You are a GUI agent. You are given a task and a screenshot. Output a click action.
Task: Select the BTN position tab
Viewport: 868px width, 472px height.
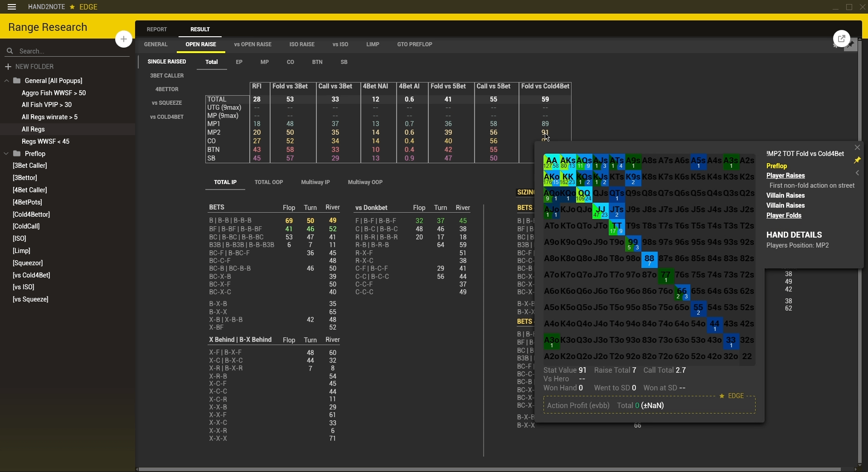pos(317,62)
